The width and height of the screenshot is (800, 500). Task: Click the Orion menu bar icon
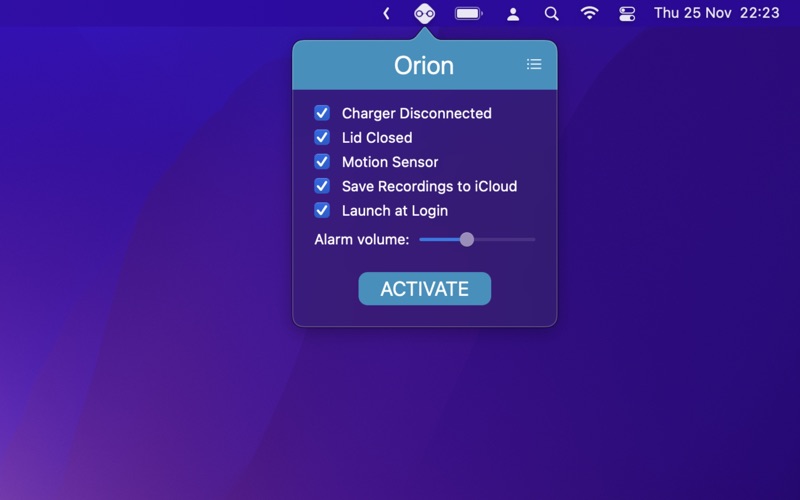click(x=424, y=13)
